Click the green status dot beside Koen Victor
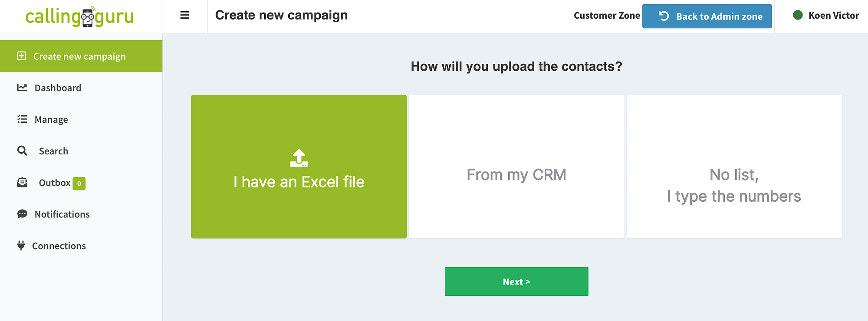 click(798, 15)
